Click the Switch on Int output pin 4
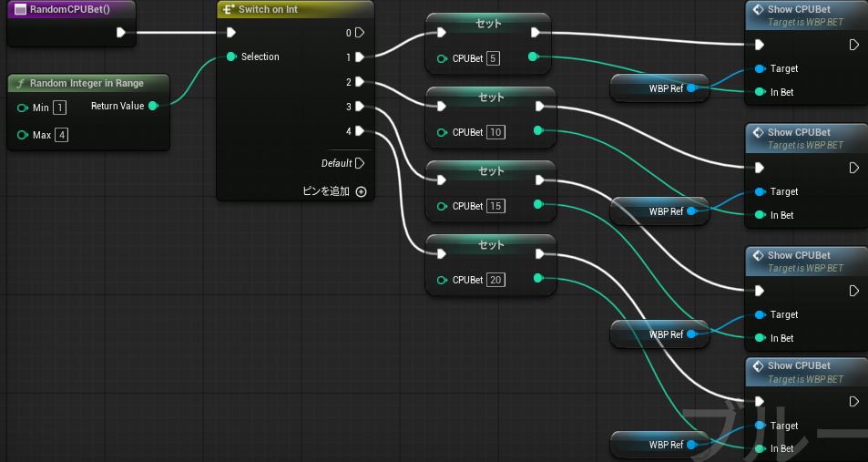Image resolution: width=868 pixels, height=462 pixels. [360, 130]
